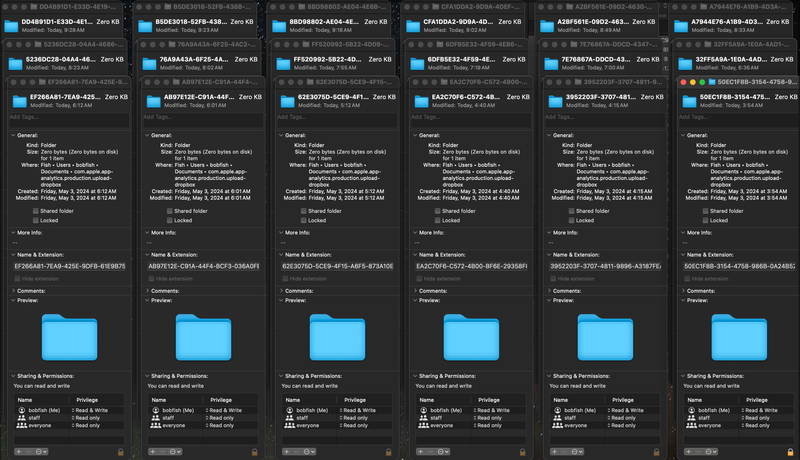The image size is (800, 460).
Task: Expand Comments section in EA2C70F6 window
Action: click(415, 291)
